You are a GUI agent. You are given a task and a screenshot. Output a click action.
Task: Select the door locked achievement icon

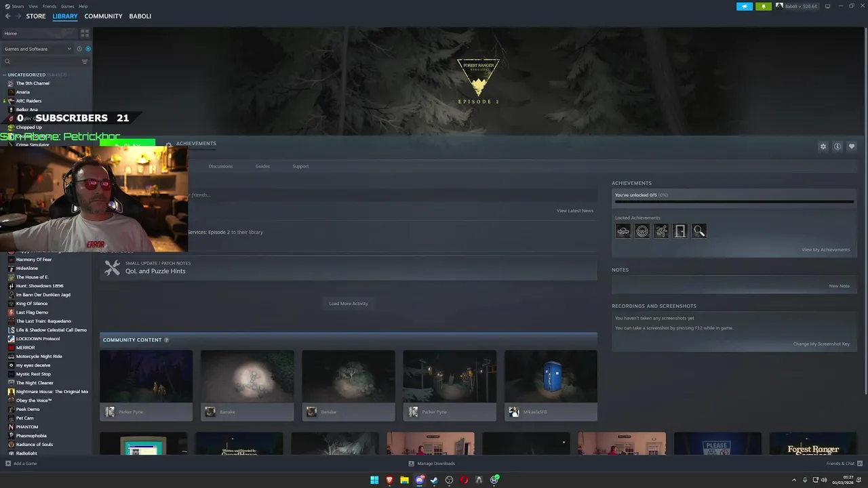(x=680, y=231)
